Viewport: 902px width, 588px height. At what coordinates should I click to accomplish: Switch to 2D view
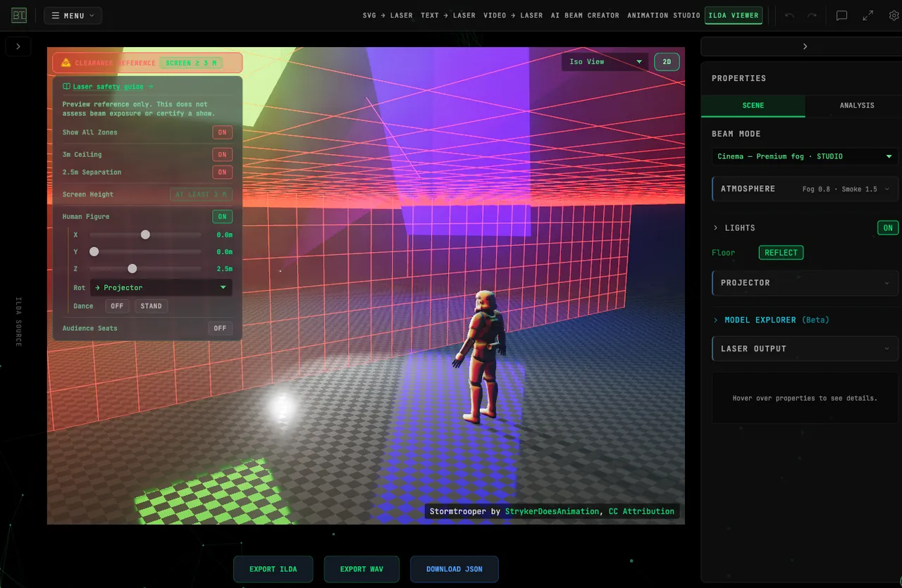pos(667,62)
